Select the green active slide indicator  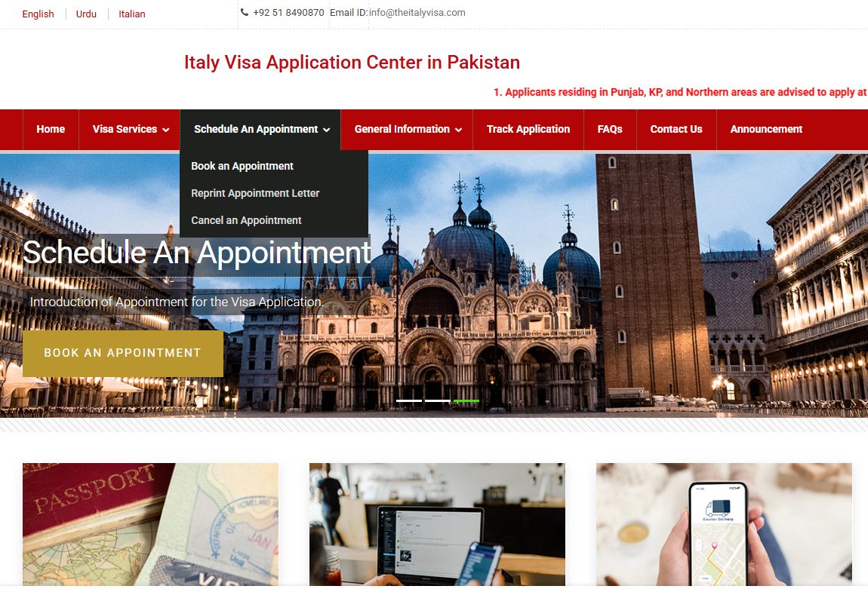(466, 400)
